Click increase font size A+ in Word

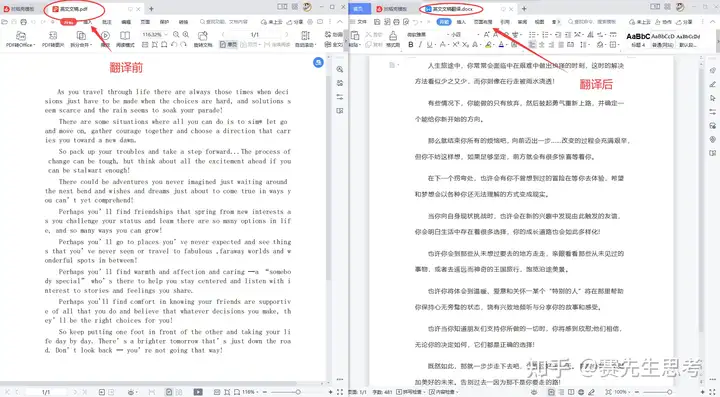click(486, 34)
